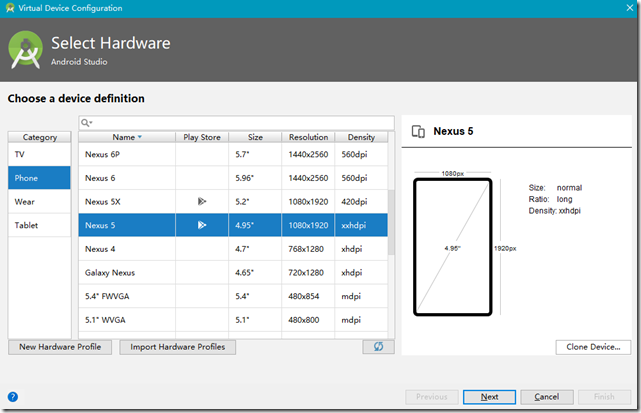Click the Play Store icon in Nexus 5 row
The height and width of the screenshot is (413, 641).
click(x=202, y=225)
